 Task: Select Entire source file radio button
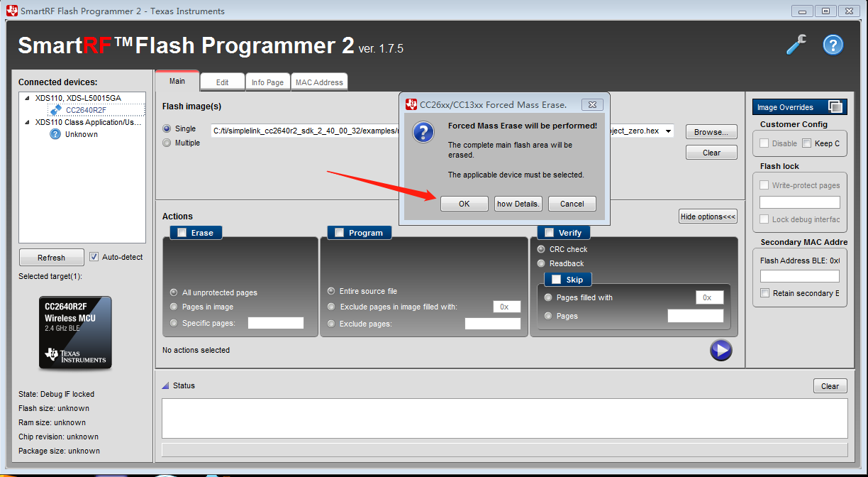pos(331,291)
